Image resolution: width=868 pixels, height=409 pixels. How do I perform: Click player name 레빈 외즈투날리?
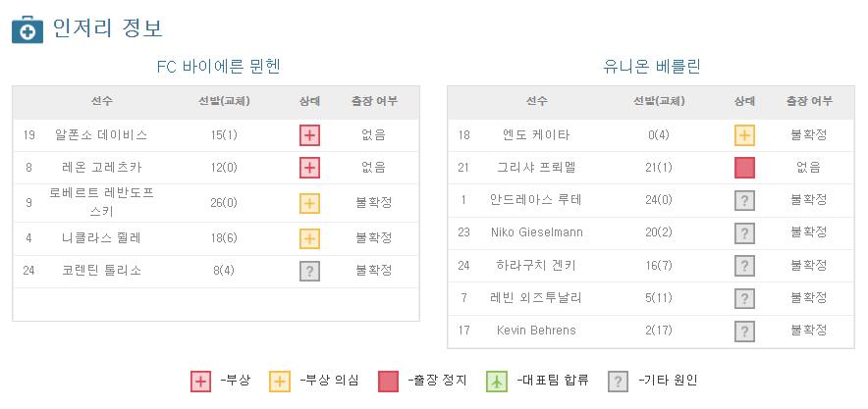coord(536,298)
